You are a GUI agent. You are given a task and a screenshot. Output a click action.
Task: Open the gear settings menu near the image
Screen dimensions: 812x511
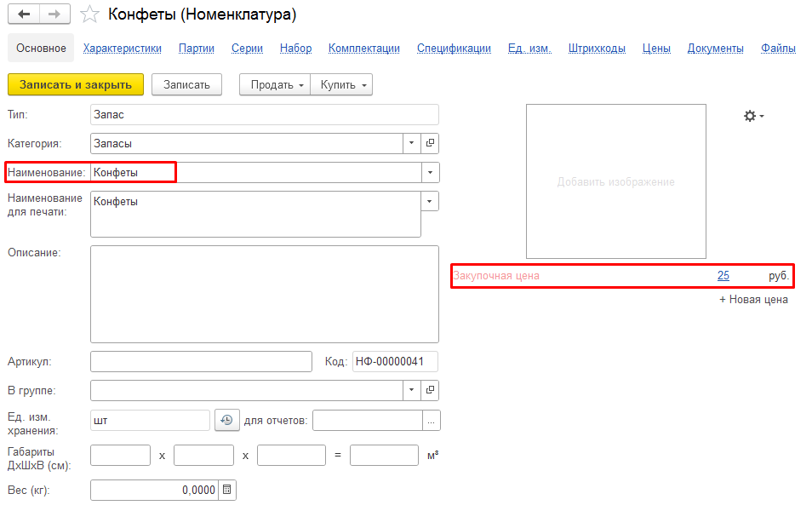point(753,116)
